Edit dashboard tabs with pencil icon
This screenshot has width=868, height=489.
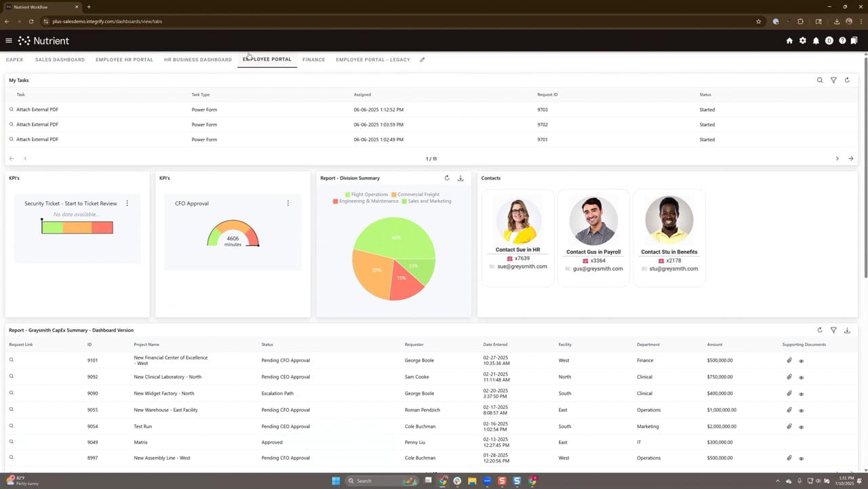[x=422, y=60]
